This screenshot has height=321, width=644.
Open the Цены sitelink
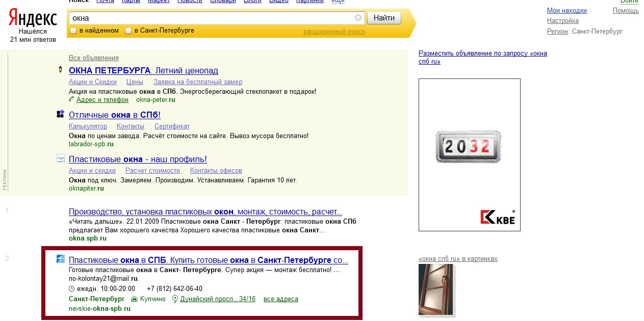click(135, 82)
